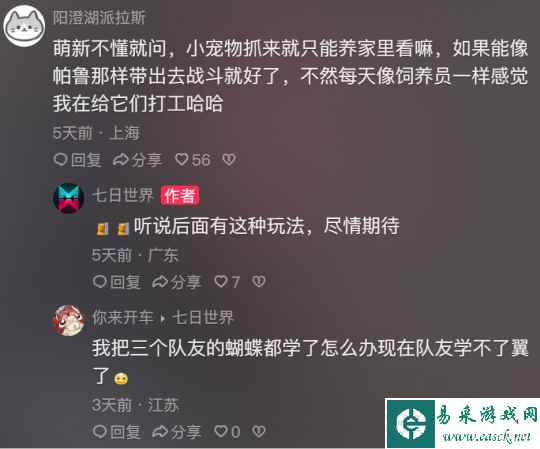Share the 七日世界 author reply

point(177,282)
